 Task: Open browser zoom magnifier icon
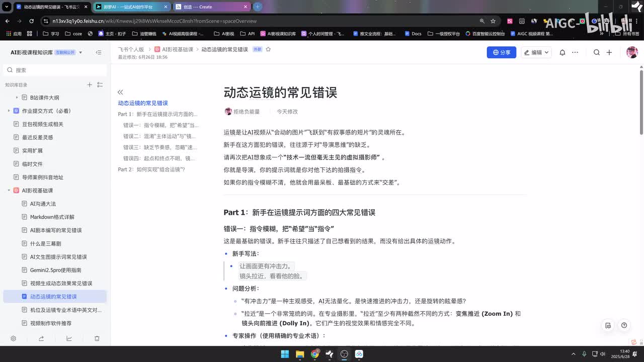pos(482,21)
